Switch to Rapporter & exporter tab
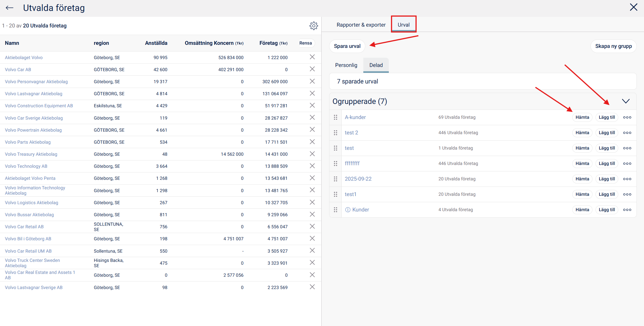This screenshot has height=326, width=644. coord(361,25)
